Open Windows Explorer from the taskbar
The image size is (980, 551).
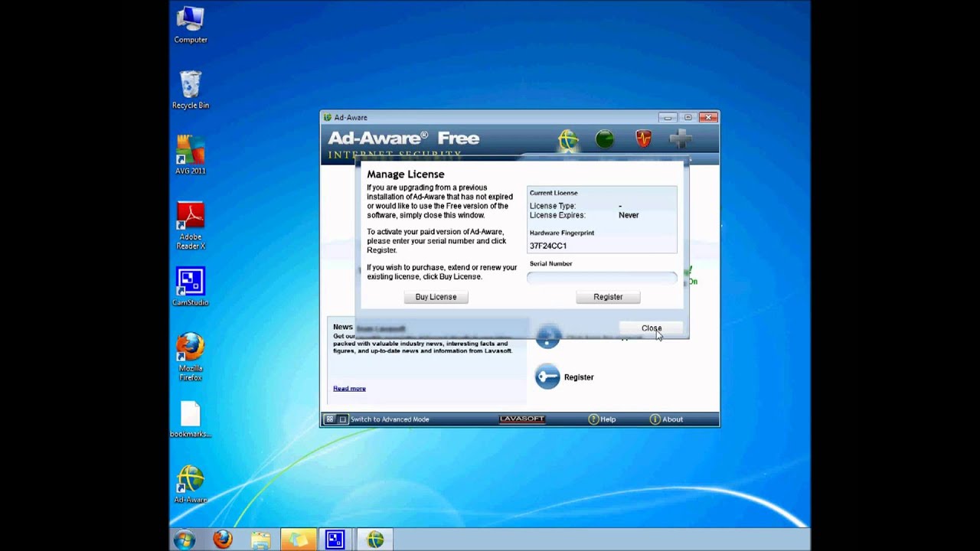tap(261, 540)
